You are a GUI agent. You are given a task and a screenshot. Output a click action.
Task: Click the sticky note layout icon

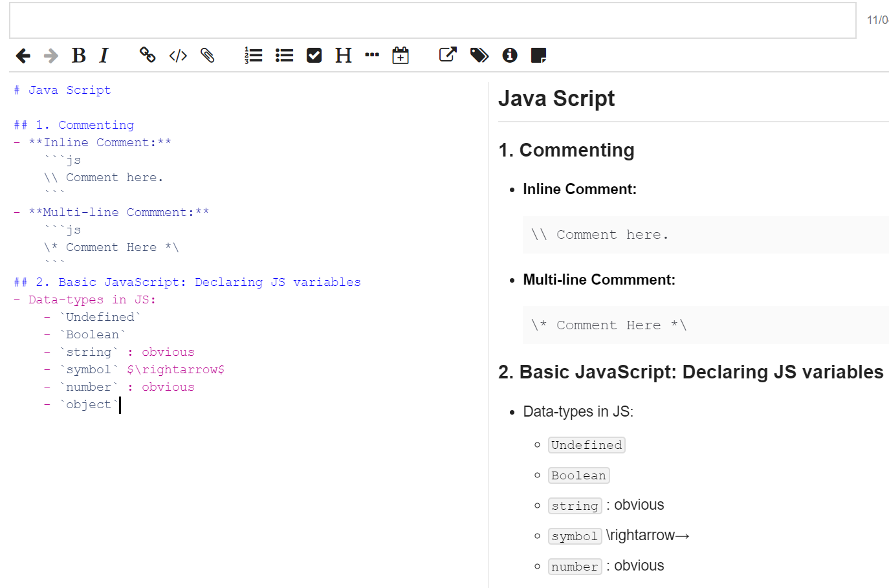pyautogui.click(x=538, y=56)
